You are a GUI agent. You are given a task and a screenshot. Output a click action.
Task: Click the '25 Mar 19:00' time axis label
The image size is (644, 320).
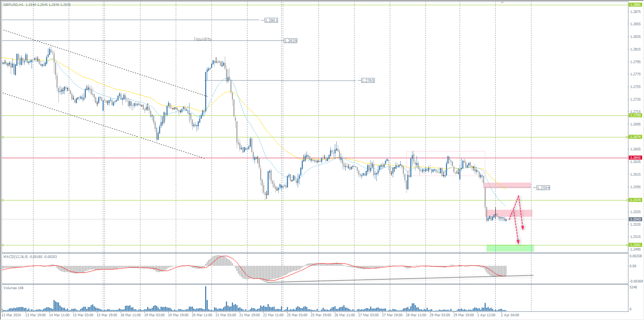click(x=321, y=315)
